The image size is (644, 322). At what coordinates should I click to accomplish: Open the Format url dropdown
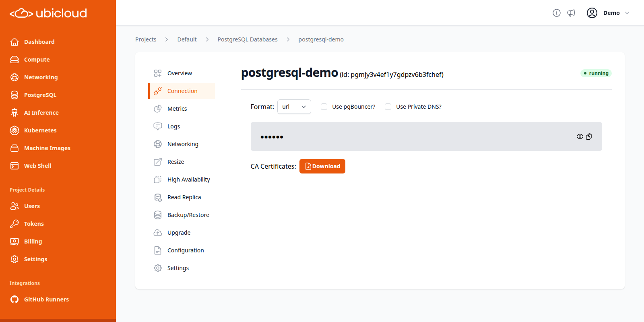pyautogui.click(x=294, y=107)
